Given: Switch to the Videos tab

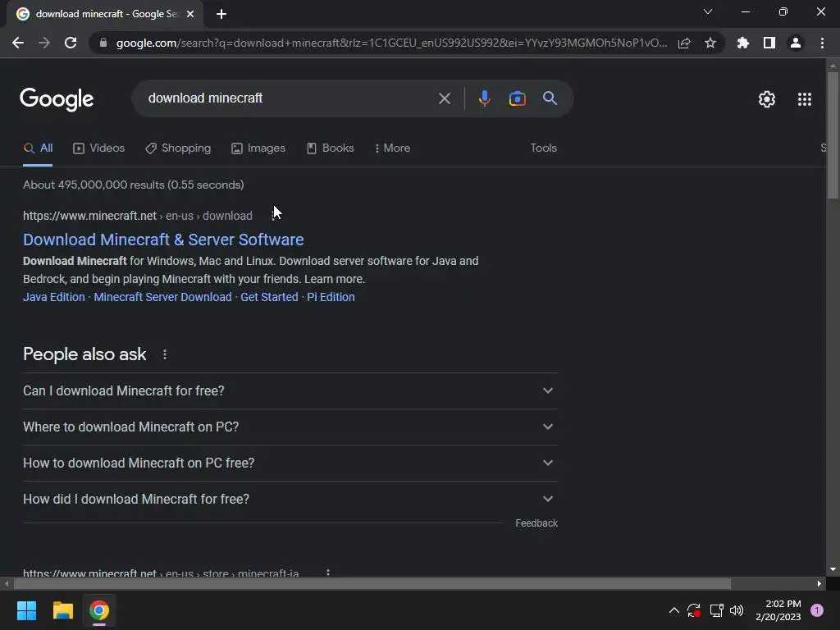Looking at the screenshot, I should click(x=99, y=148).
